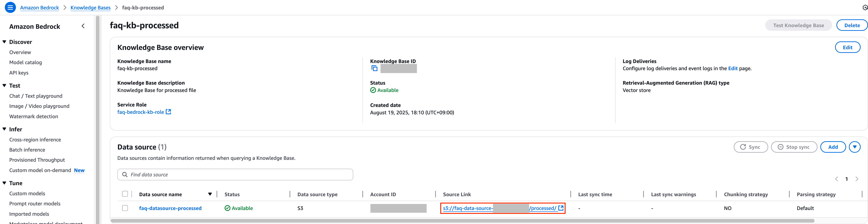
Task: Sort by Data source name column arrow
Action: tap(210, 194)
